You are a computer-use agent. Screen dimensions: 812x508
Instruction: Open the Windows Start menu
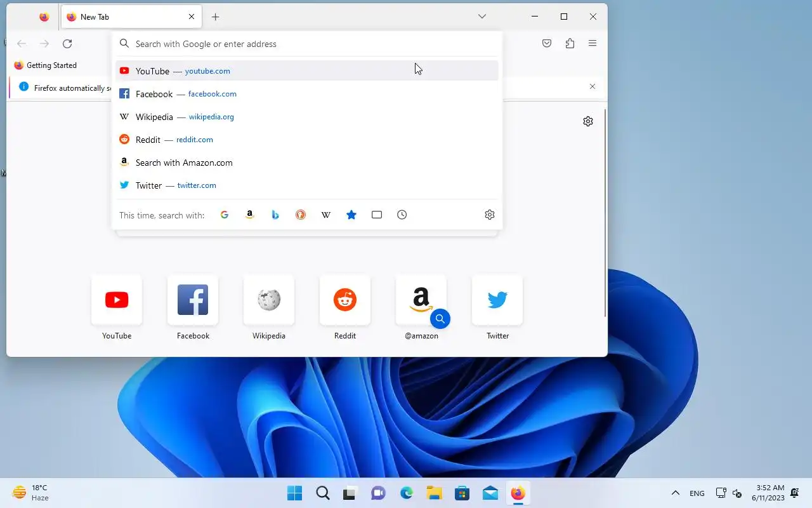click(294, 493)
